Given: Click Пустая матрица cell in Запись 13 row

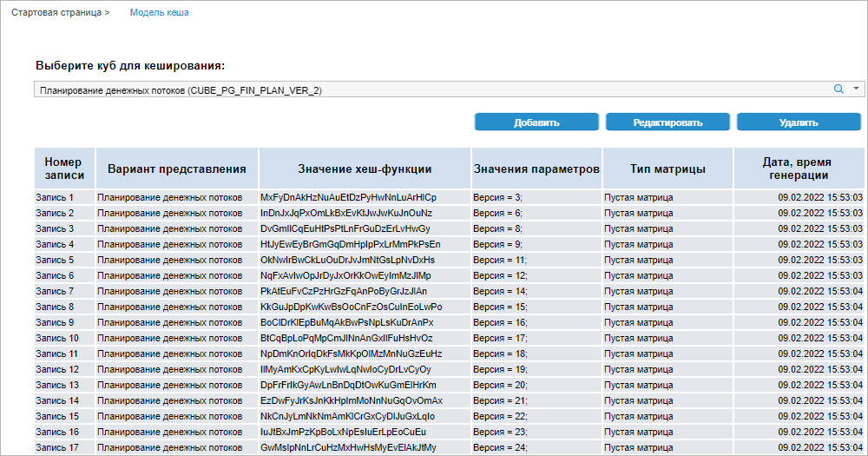Looking at the screenshot, I should click(638, 385).
